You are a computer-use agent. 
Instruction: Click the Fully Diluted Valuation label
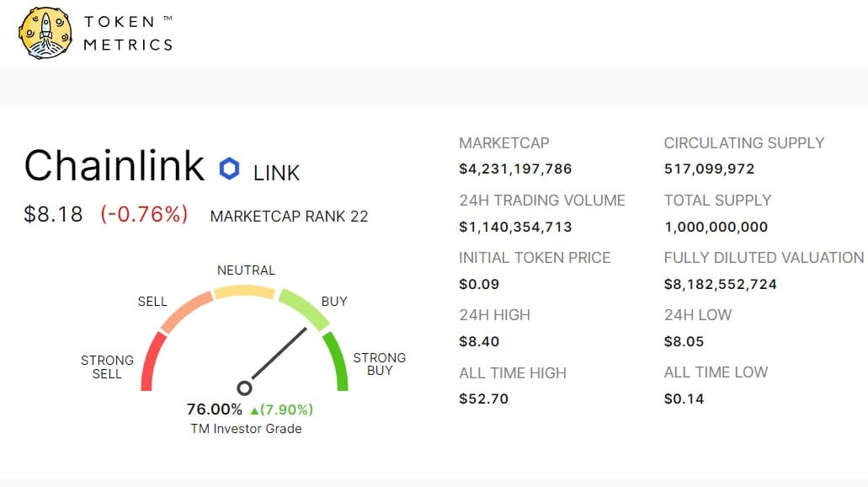click(x=764, y=258)
